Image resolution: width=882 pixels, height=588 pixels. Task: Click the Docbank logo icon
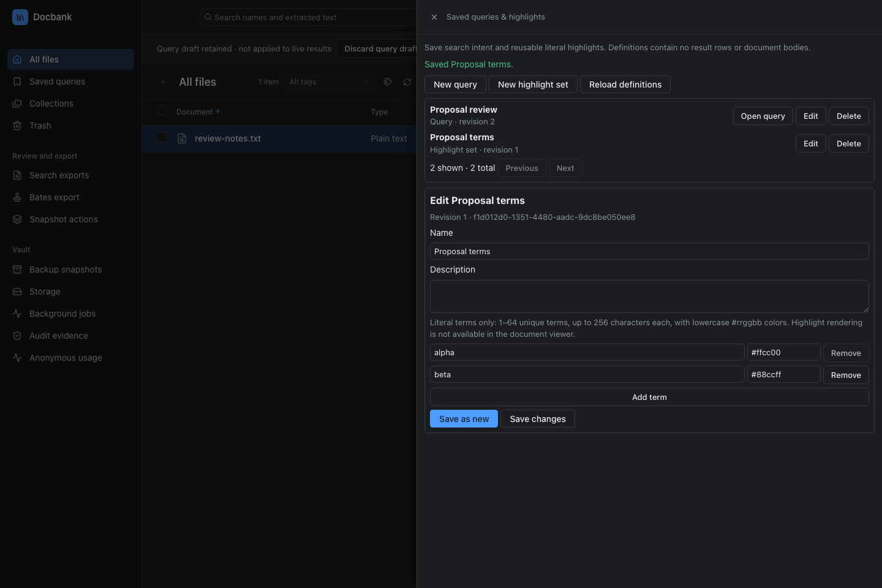[x=20, y=17]
